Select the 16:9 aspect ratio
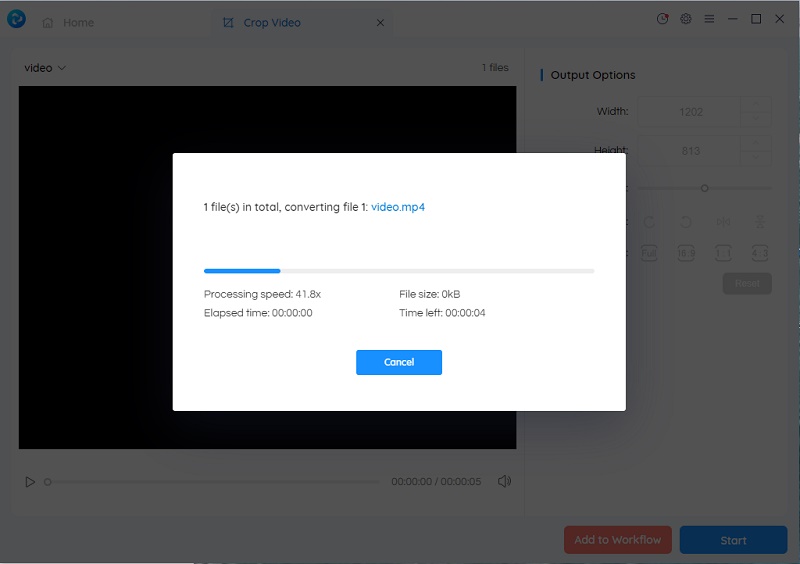The image size is (800, 564). 686,253
